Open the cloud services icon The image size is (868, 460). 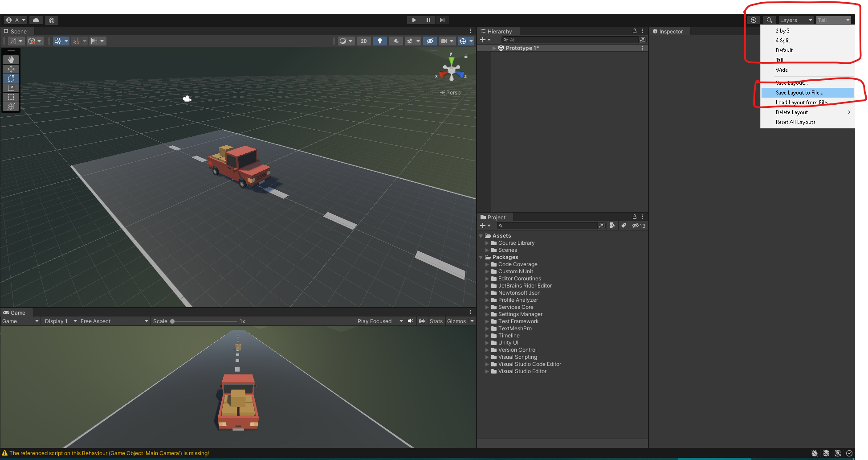click(x=36, y=20)
